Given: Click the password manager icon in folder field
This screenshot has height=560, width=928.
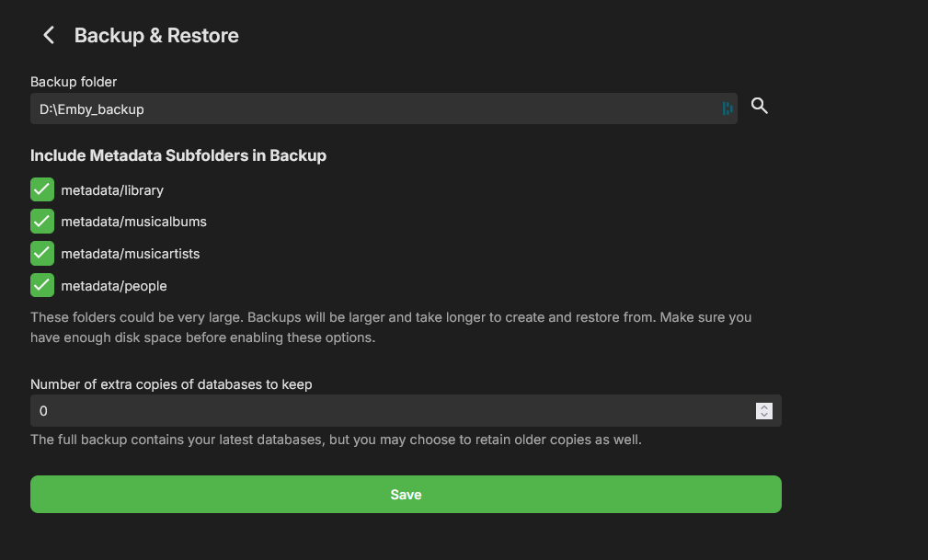Looking at the screenshot, I should [x=727, y=109].
